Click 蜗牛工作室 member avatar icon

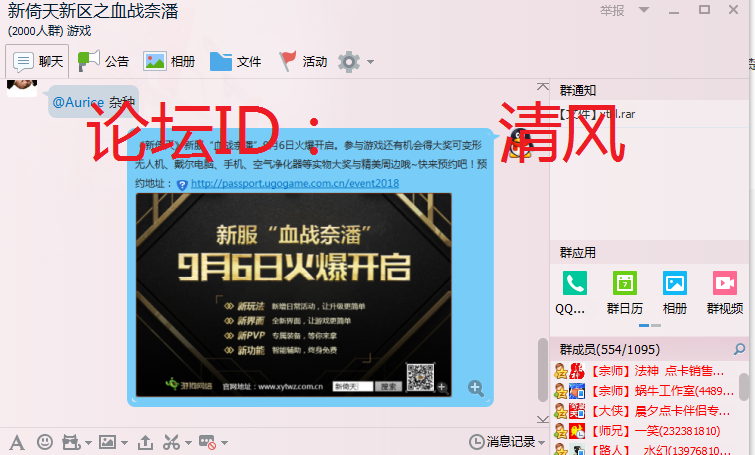[x=577, y=391]
